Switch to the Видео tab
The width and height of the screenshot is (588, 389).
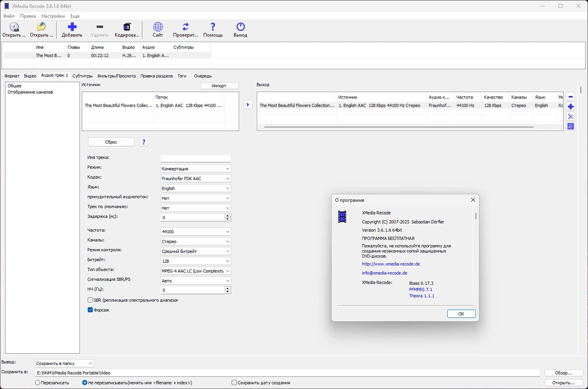point(30,76)
